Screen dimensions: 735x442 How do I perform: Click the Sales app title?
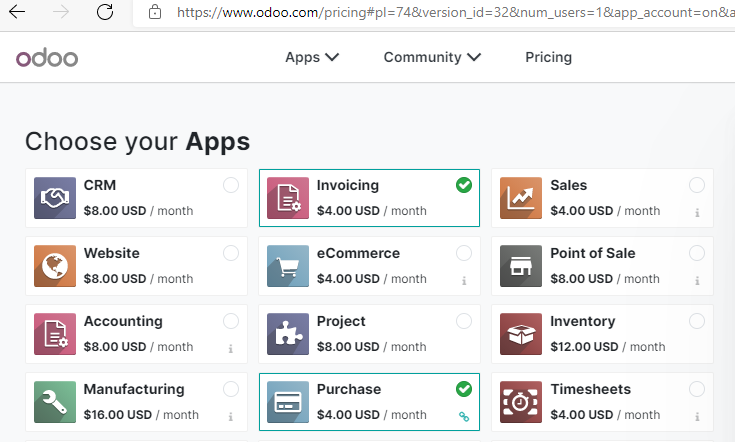coord(569,185)
